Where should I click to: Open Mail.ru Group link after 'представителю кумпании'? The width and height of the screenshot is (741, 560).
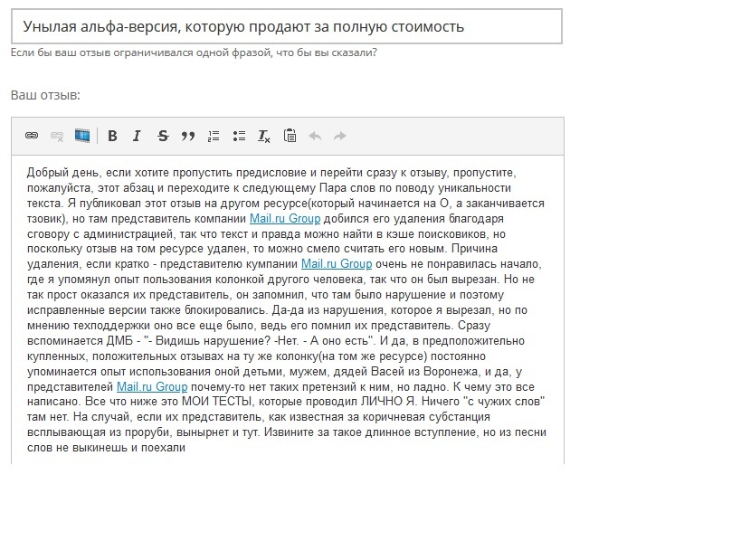(336, 264)
